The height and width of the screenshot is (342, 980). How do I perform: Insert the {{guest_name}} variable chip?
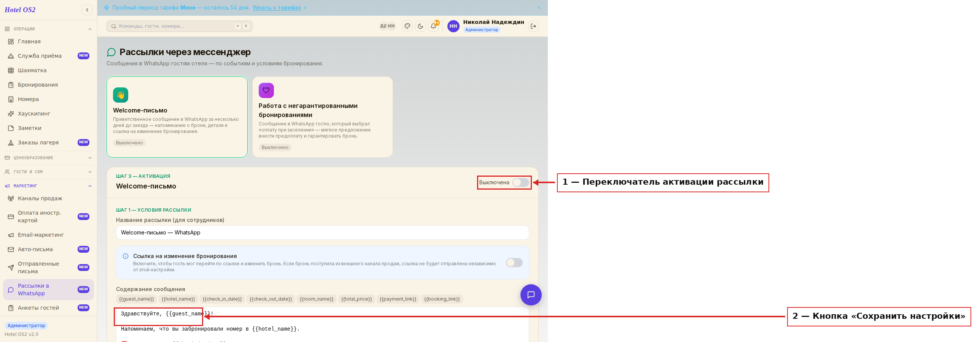[x=137, y=299]
